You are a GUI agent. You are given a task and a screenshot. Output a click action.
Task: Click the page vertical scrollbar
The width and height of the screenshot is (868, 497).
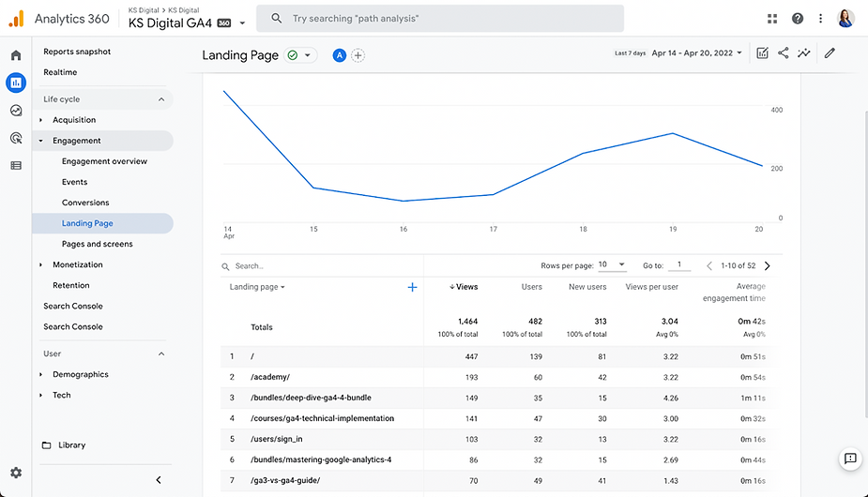[x=866, y=263]
